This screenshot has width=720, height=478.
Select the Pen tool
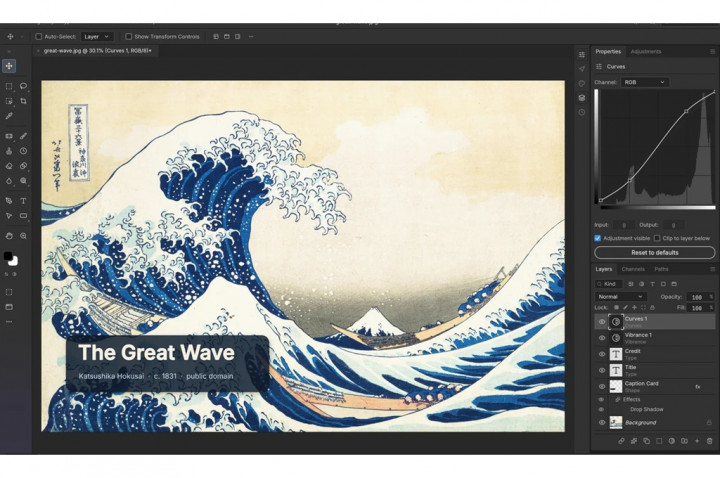click(9, 201)
